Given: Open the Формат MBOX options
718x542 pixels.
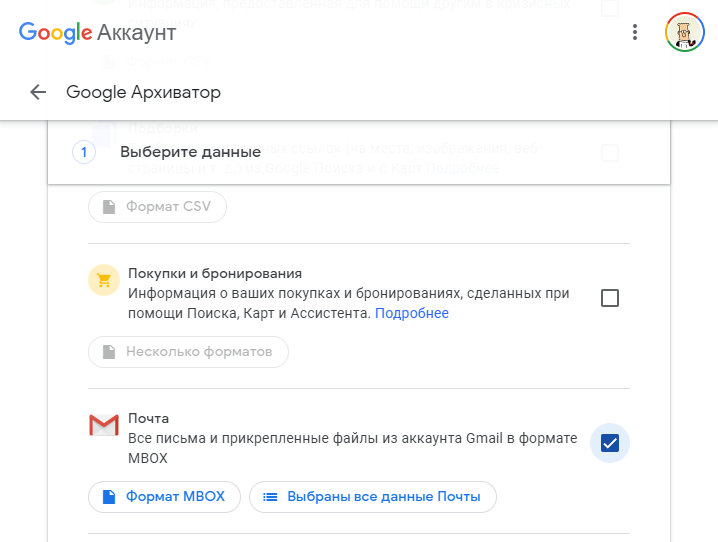Looking at the screenshot, I should click(164, 497).
